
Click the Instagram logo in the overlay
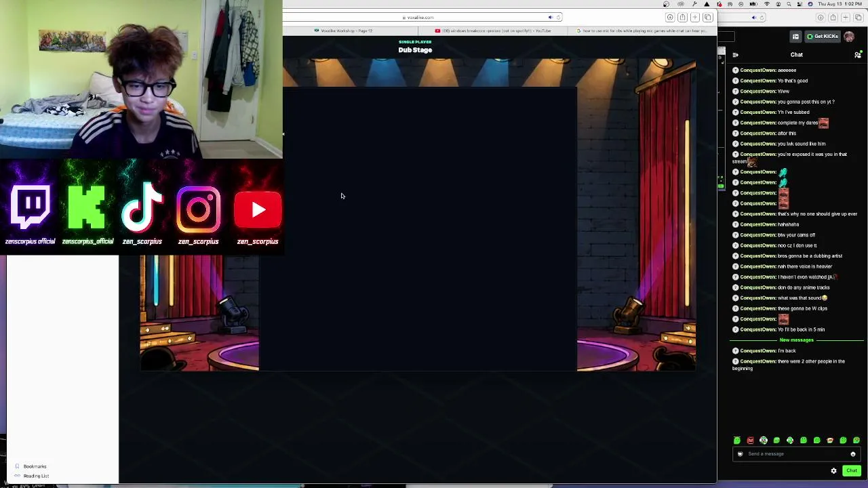coord(199,208)
